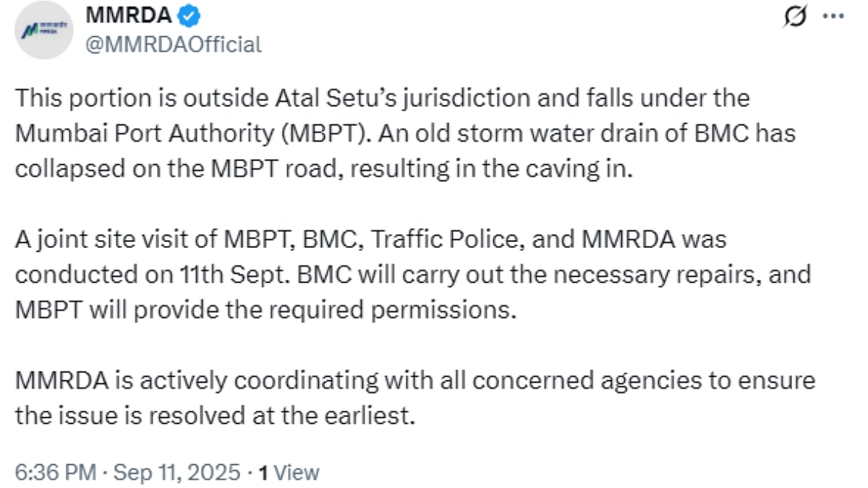Open the @MMRDAOfficial handle link

174,45
